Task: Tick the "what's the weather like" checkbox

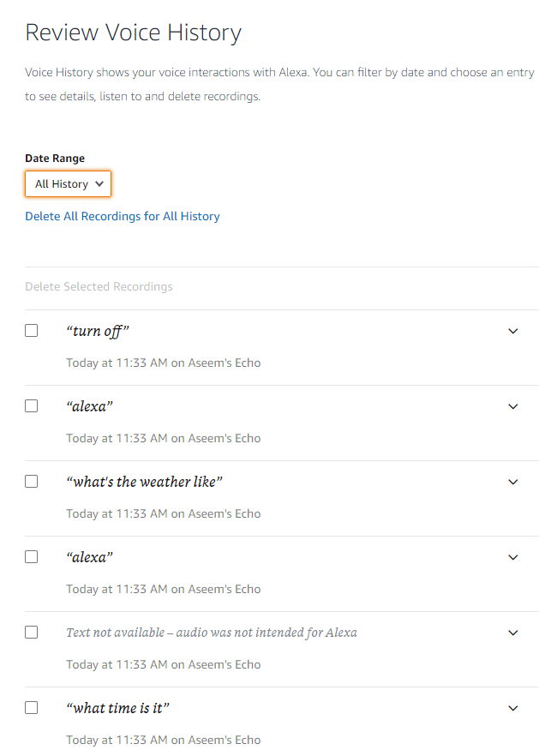Action: tap(32, 482)
